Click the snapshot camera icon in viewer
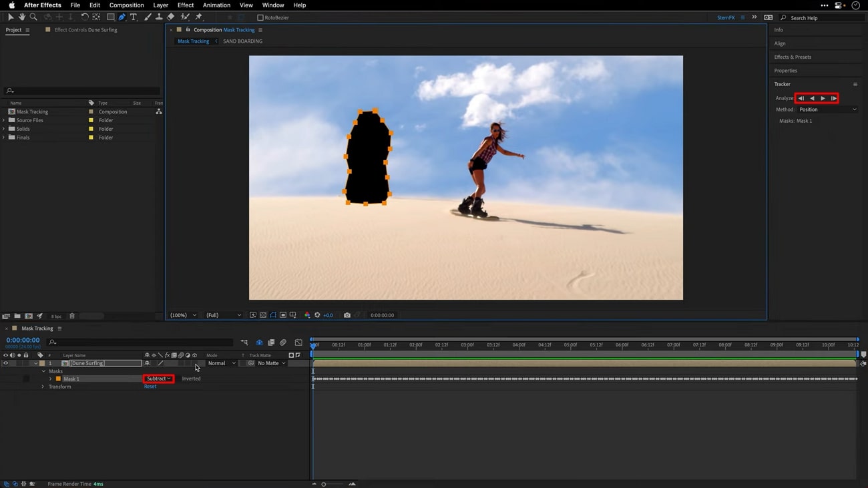Viewport: 868px width, 488px height. (347, 315)
